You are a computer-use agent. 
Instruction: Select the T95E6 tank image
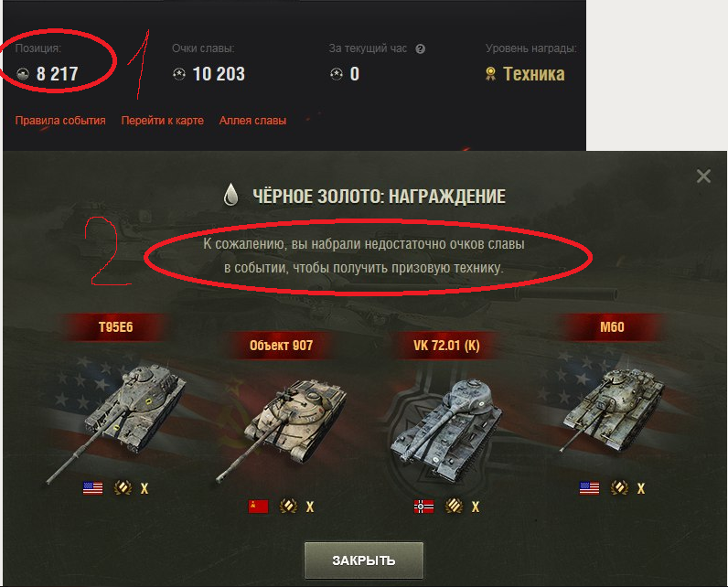(118, 418)
